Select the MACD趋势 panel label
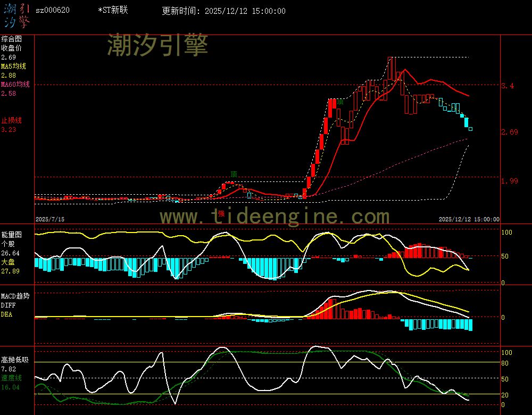The width and height of the screenshot is (532, 415). coord(15,296)
